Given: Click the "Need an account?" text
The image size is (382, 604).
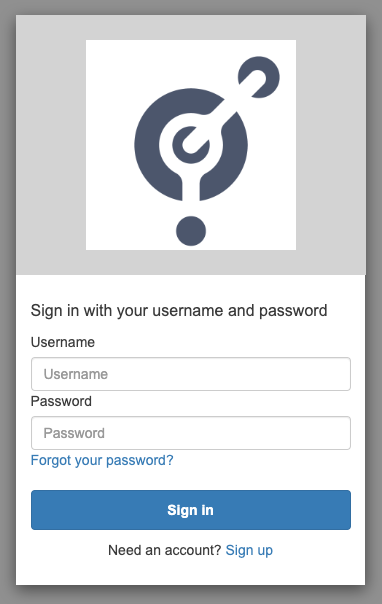Looking at the screenshot, I should click(164, 550).
